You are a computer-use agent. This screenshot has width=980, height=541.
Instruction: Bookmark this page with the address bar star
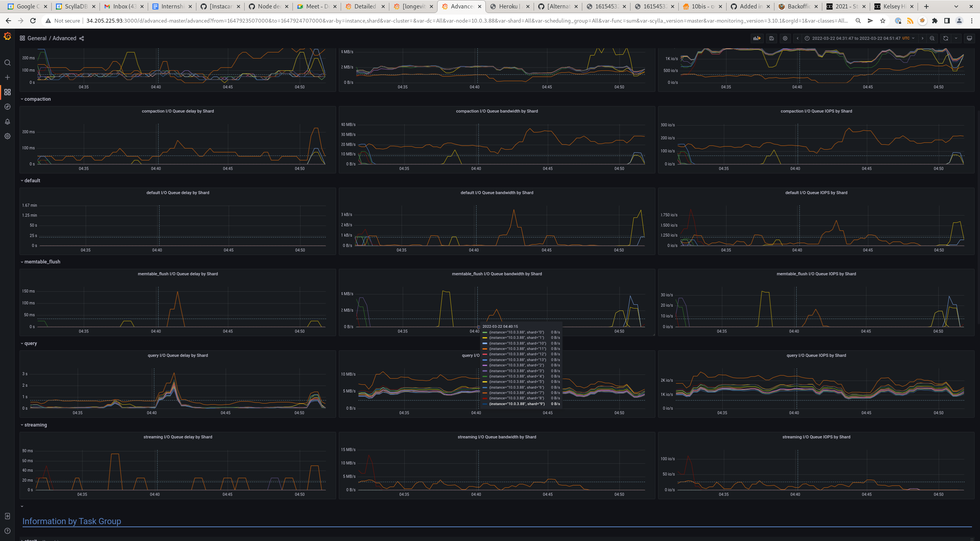point(882,21)
